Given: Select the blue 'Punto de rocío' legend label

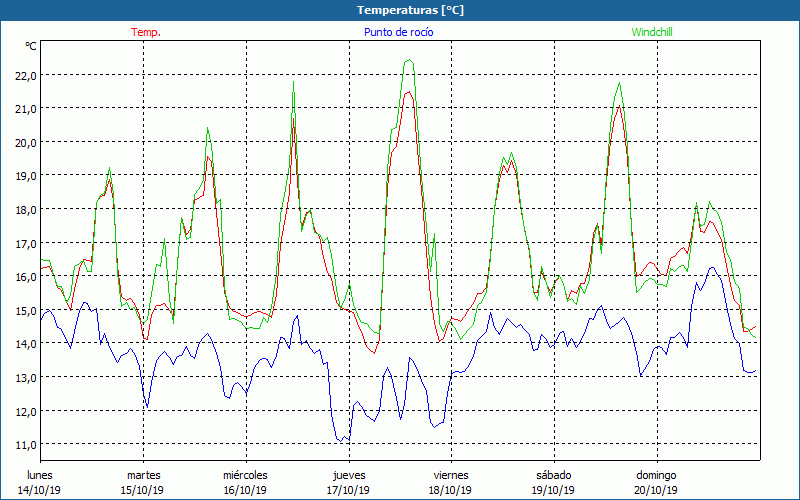Looking at the screenshot, I should (398, 32).
